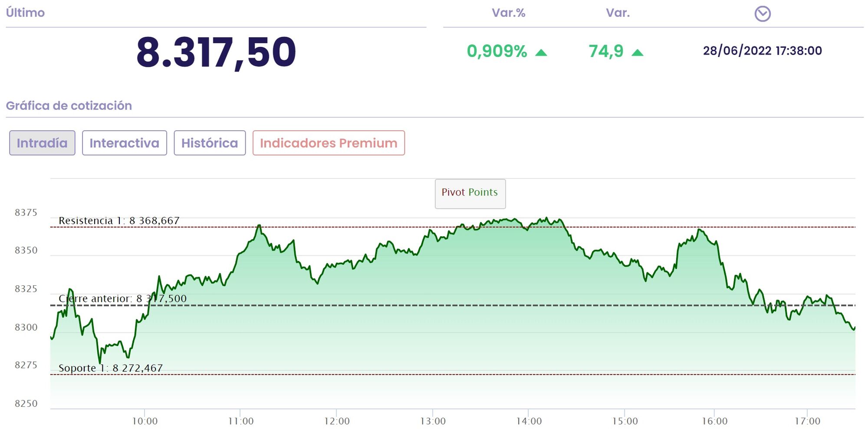Screen dimensions: 868x429
Task: Click the 14:00 time axis marker
Action: pos(529,421)
